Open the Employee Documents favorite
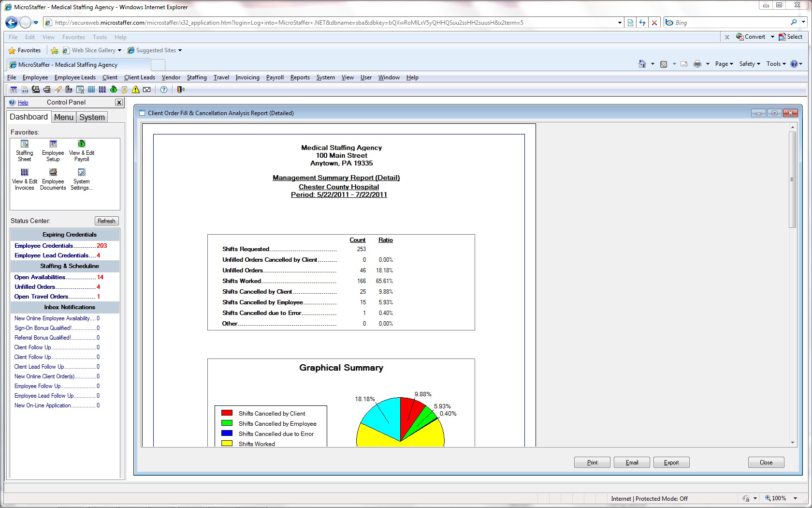 [53, 179]
